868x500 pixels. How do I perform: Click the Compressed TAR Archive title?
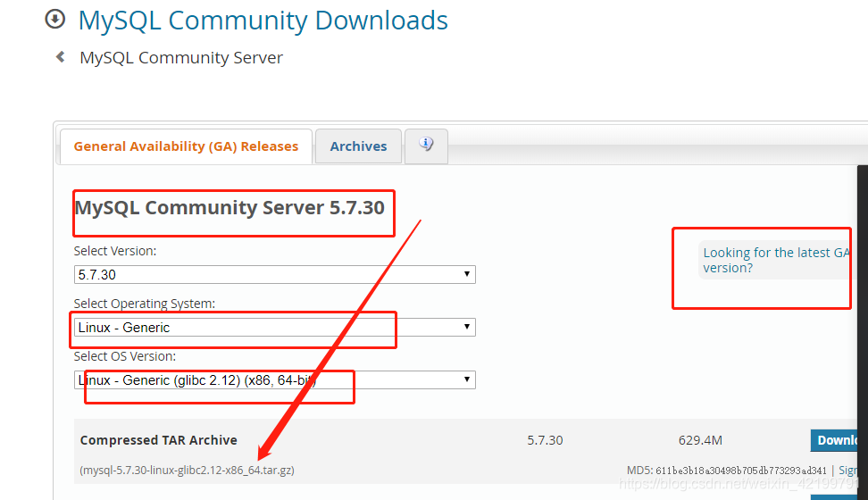click(x=158, y=440)
